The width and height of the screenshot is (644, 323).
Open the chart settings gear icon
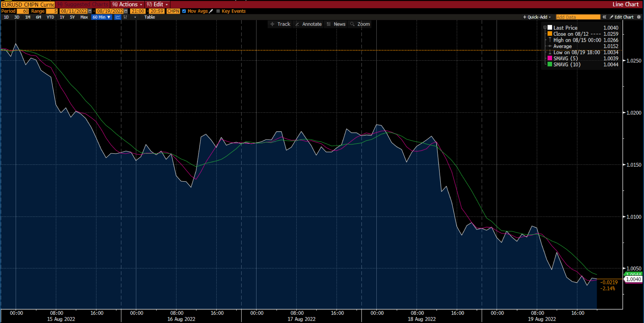(x=639, y=17)
